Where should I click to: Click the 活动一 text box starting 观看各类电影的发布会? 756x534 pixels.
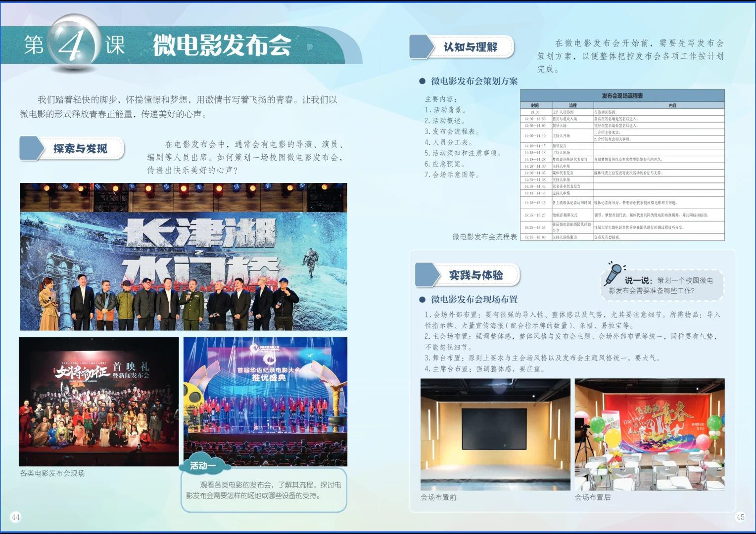point(264,490)
